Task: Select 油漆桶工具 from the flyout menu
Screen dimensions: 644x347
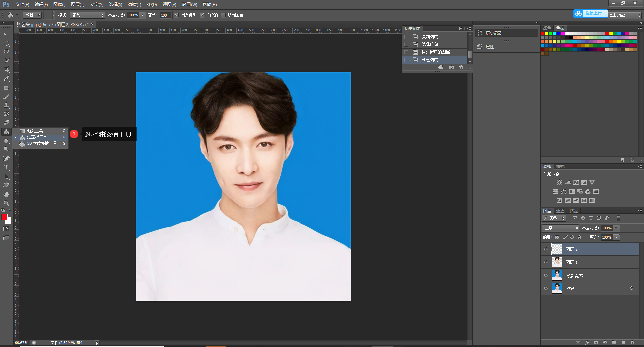Action: coord(37,137)
